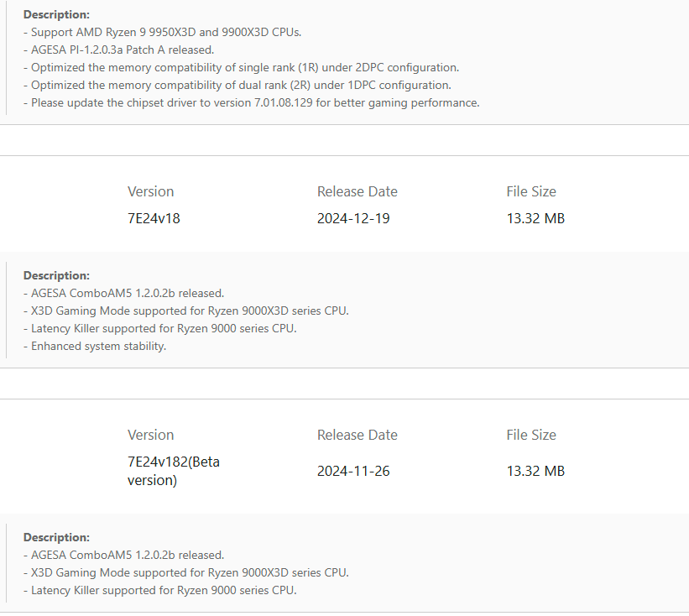Click the Latency Killer line under version 7E24v18
689x616 pixels.
click(159, 328)
